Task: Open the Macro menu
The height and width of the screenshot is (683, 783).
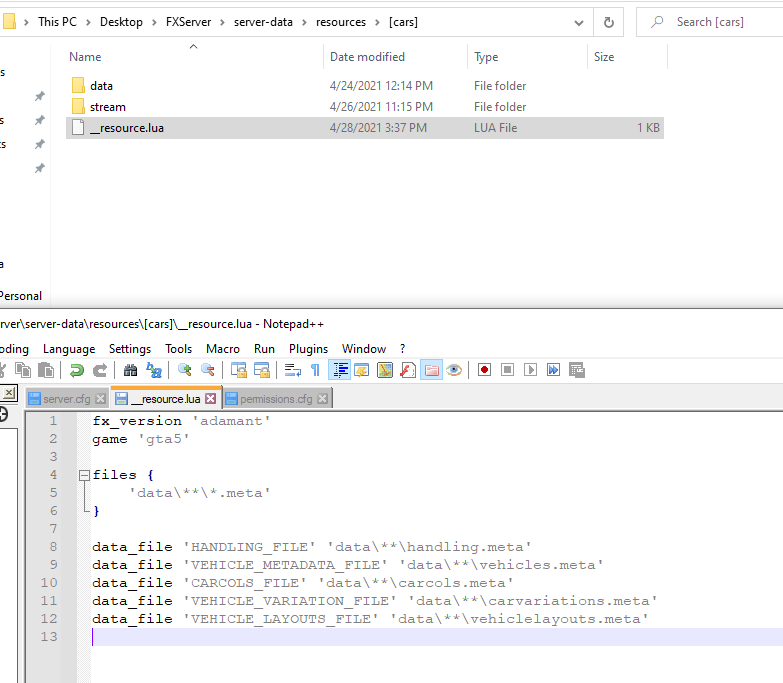Action: (223, 349)
